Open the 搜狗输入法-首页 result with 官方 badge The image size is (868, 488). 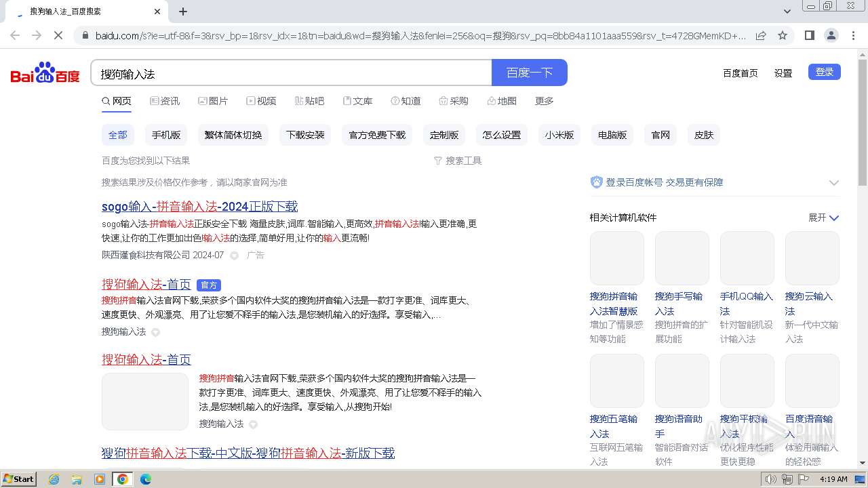146,285
